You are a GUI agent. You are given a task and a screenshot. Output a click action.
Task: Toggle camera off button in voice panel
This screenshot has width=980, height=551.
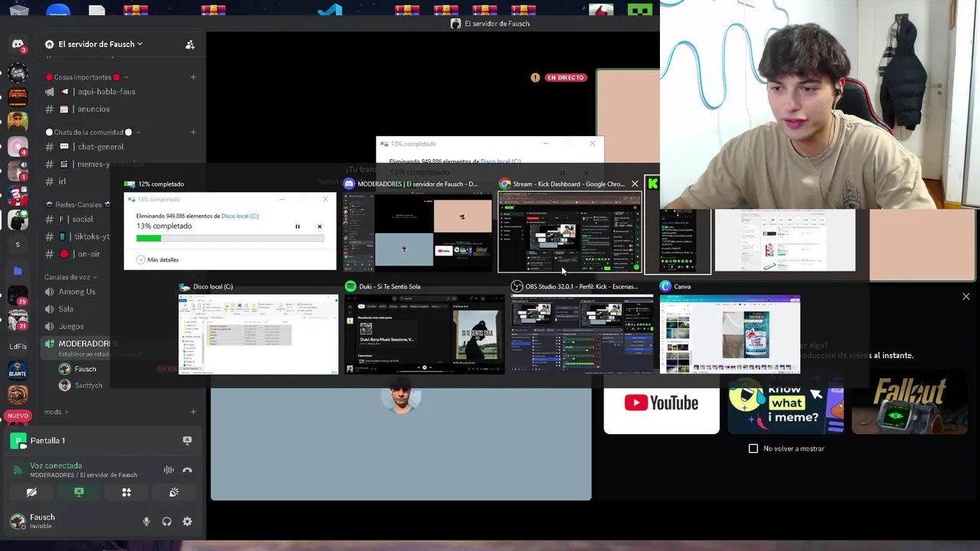(31, 492)
